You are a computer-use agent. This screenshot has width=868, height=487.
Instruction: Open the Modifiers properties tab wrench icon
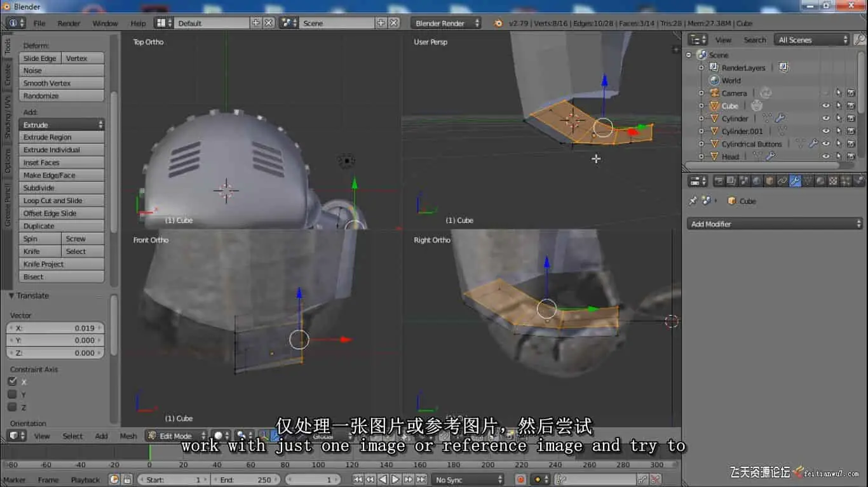click(x=795, y=181)
